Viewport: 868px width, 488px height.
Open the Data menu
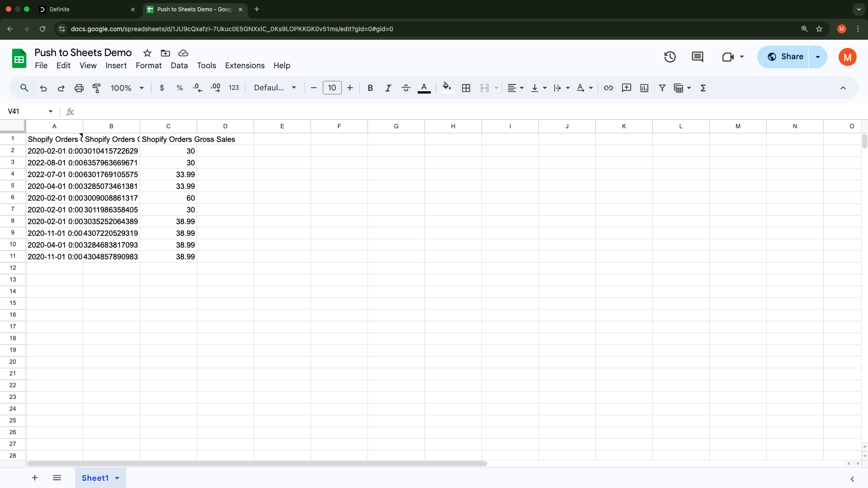point(179,66)
